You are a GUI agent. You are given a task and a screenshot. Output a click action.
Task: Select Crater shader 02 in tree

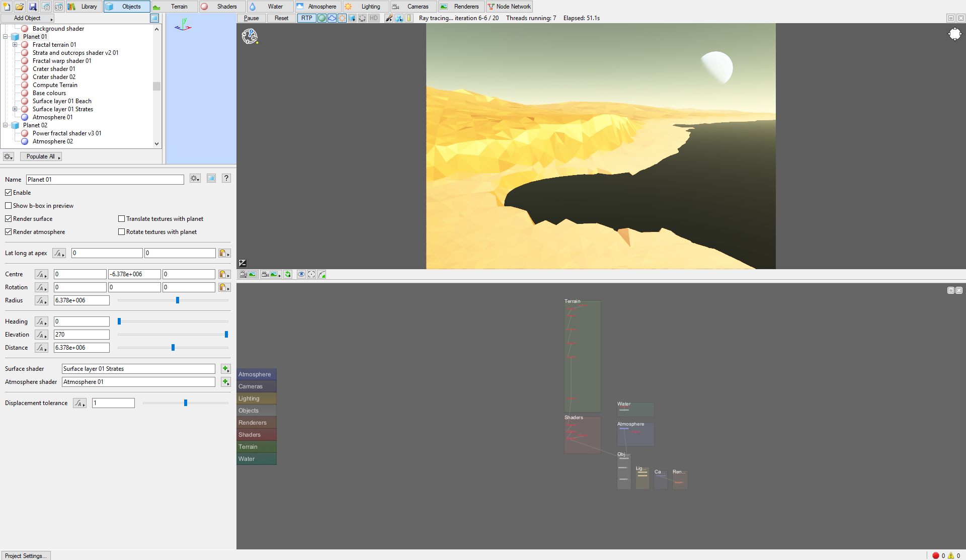point(54,77)
